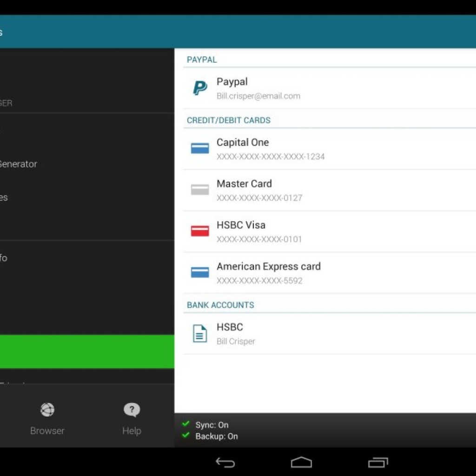
Task: Select Bill Crisper account holder text
Action: [236, 342]
